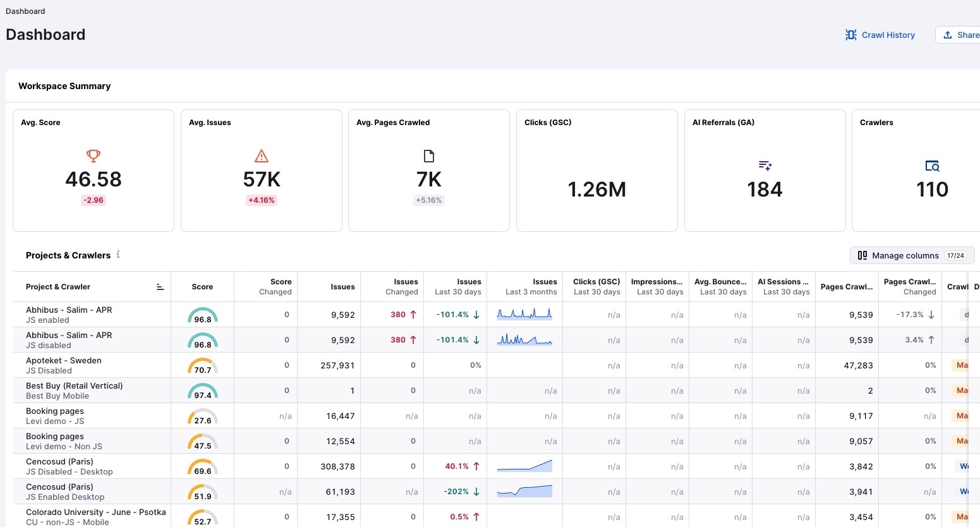The height and width of the screenshot is (527, 980).
Task: Click the trophy icon in Avg. Score card
Action: click(x=94, y=155)
